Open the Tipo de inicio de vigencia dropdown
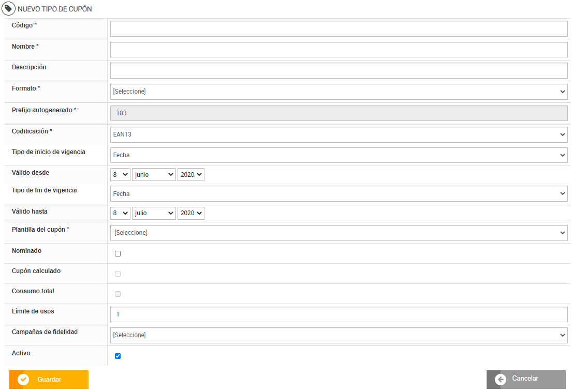 (339, 155)
